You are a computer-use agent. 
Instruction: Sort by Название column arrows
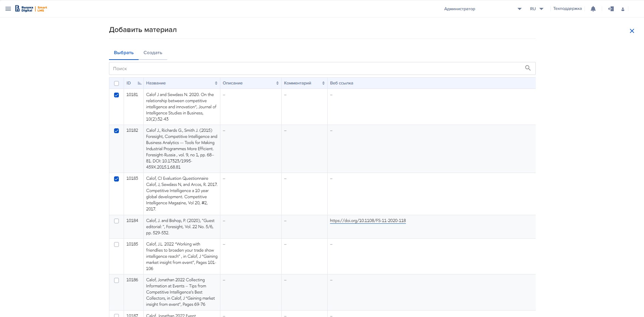[216, 83]
